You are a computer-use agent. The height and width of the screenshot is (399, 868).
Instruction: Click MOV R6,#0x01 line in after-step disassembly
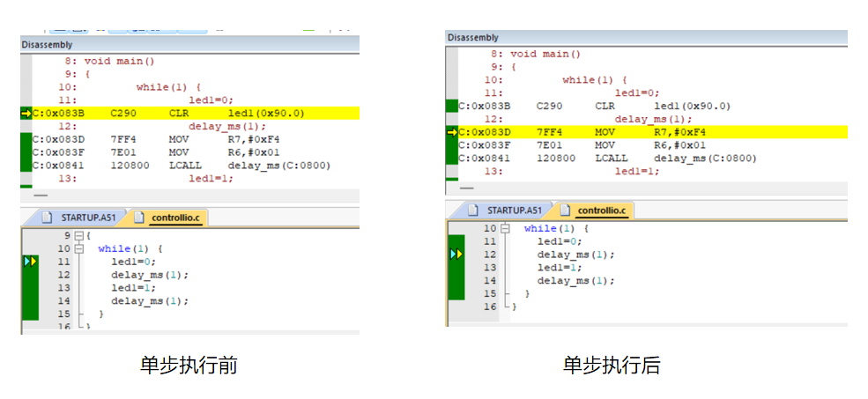point(608,145)
